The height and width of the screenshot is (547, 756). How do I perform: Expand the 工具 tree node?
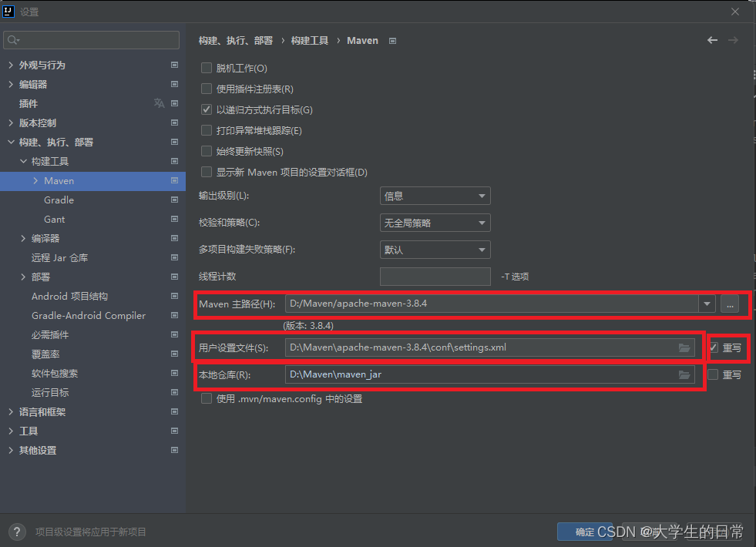pos(11,431)
